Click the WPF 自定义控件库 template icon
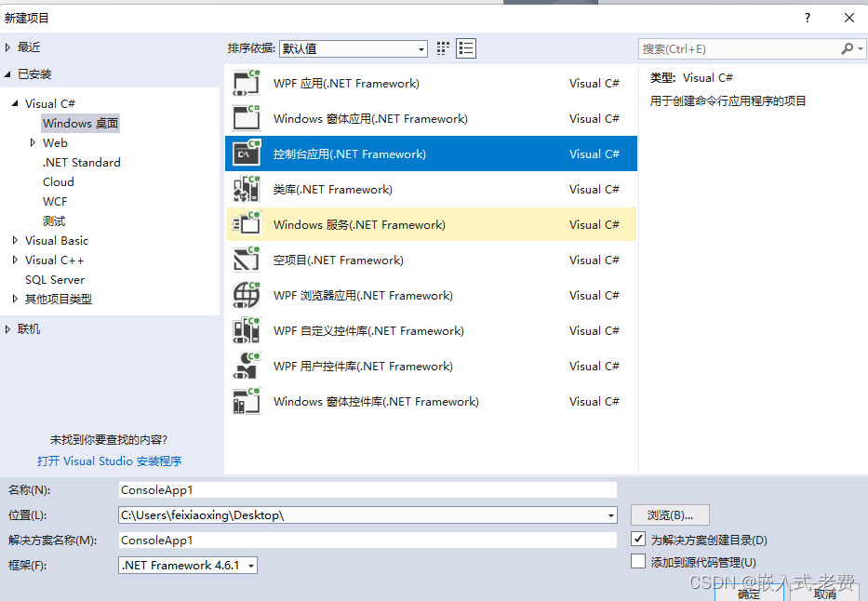Viewport: 868px width, 601px height. [246, 330]
